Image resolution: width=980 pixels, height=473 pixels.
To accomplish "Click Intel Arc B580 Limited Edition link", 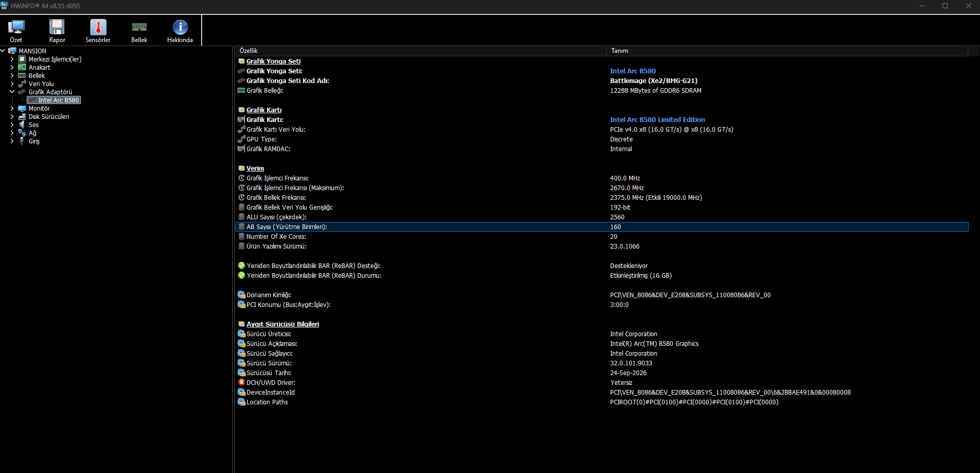I will point(657,120).
